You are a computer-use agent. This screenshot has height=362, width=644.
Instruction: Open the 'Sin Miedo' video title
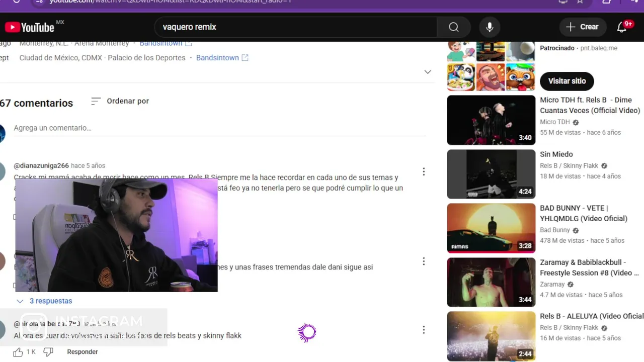[556, 154]
